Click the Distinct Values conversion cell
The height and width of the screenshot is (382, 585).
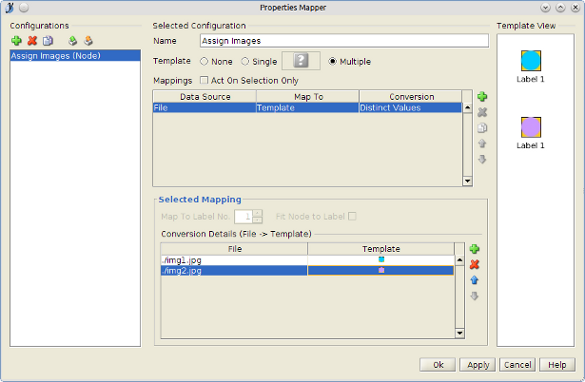(410, 108)
